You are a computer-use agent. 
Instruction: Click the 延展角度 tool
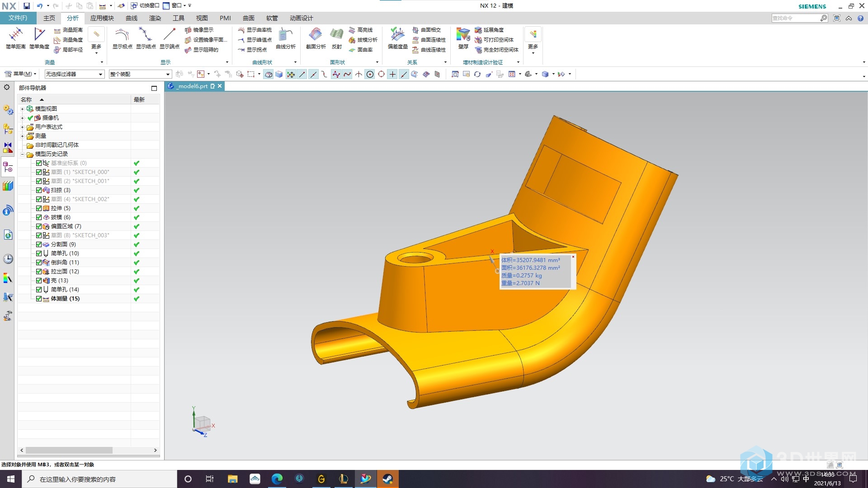tap(489, 30)
